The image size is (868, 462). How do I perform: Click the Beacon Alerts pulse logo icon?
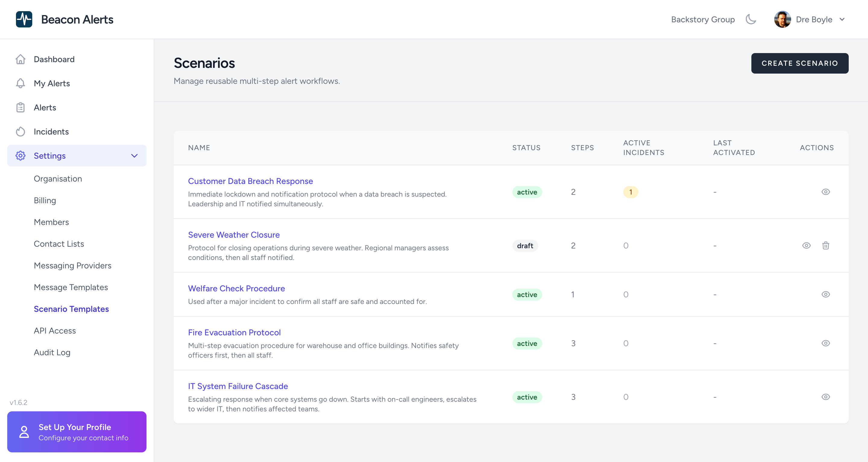(x=24, y=19)
